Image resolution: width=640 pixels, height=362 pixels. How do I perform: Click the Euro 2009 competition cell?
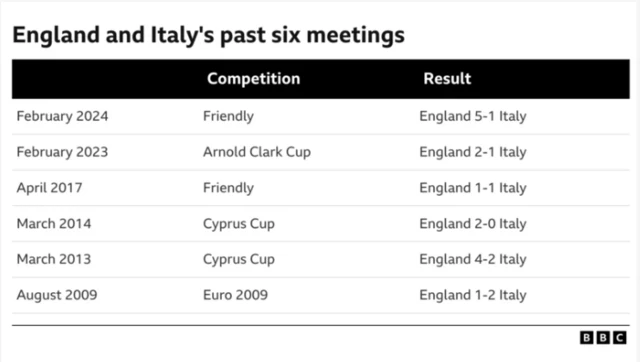[x=236, y=295]
